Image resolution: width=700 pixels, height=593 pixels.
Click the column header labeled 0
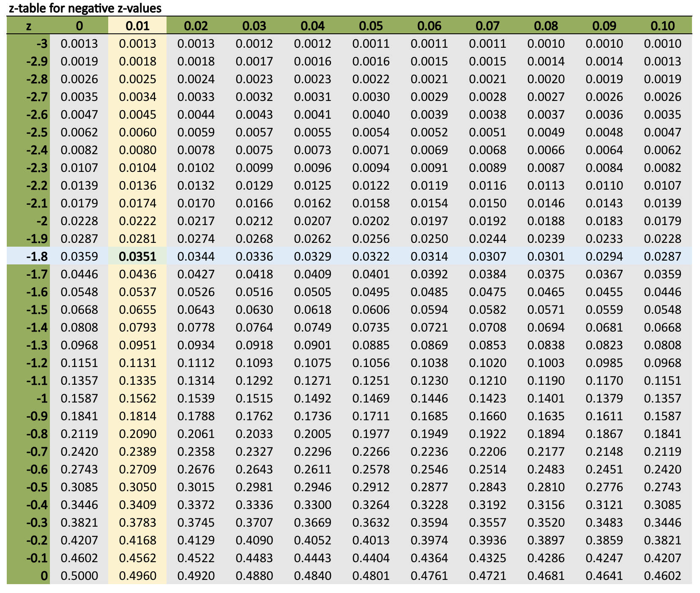79,26
